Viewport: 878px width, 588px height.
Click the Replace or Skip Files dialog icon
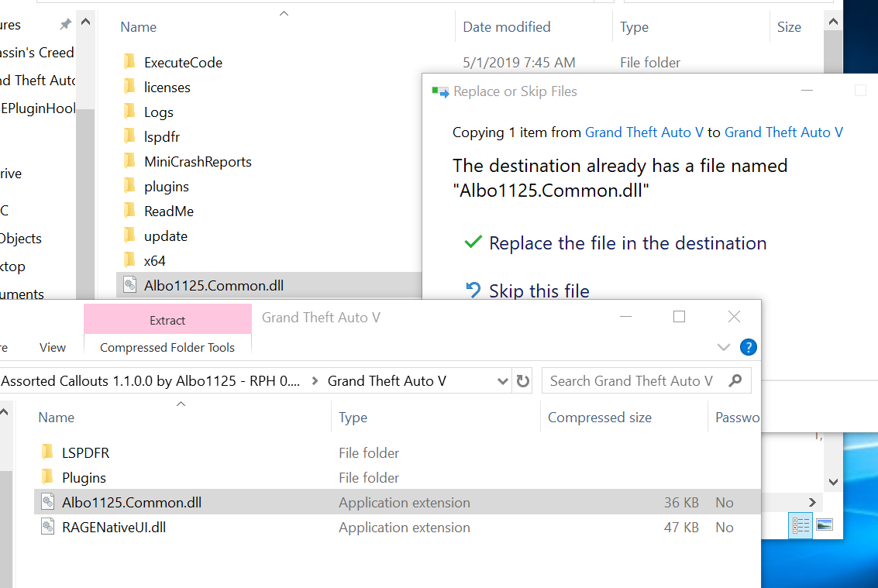coord(440,92)
